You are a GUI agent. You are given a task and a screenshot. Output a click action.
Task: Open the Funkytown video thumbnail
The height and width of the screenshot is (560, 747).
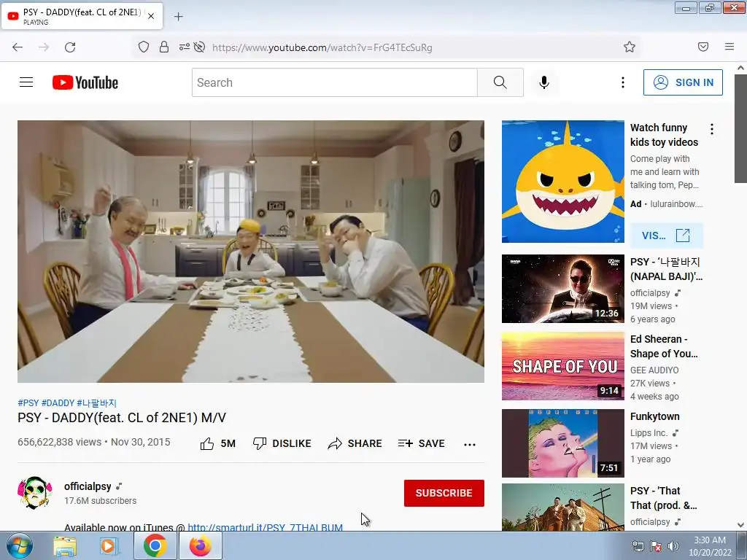point(562,443)
